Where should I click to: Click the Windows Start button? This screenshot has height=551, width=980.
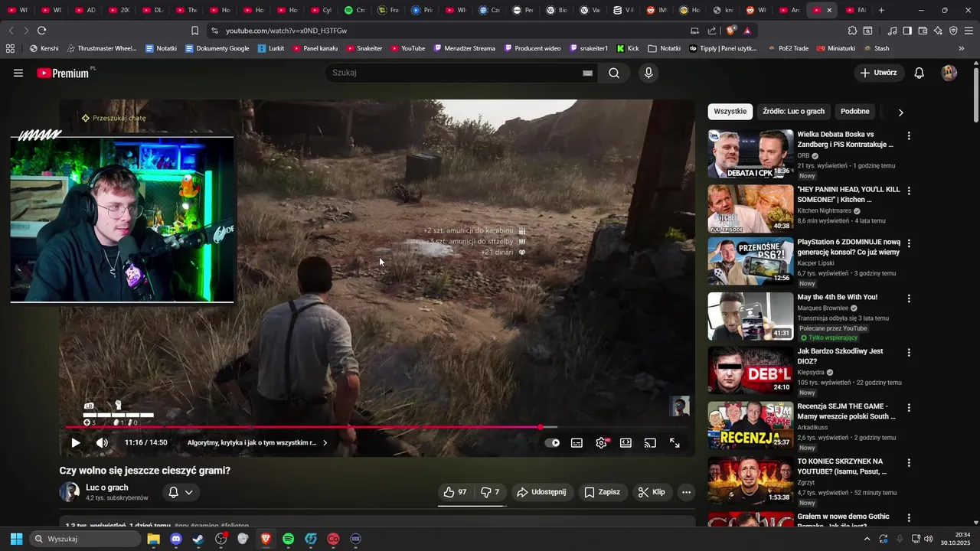[16, 539]
